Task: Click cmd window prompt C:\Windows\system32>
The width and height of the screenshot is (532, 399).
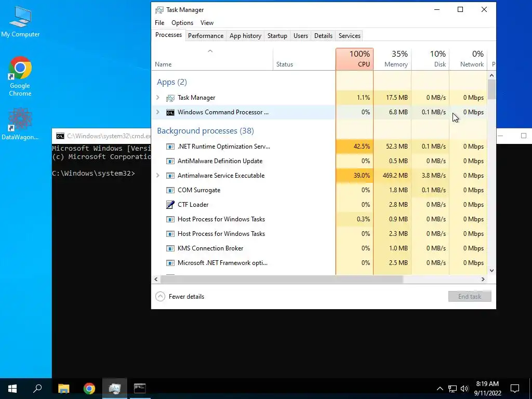Action: click(x=94, y=174)
